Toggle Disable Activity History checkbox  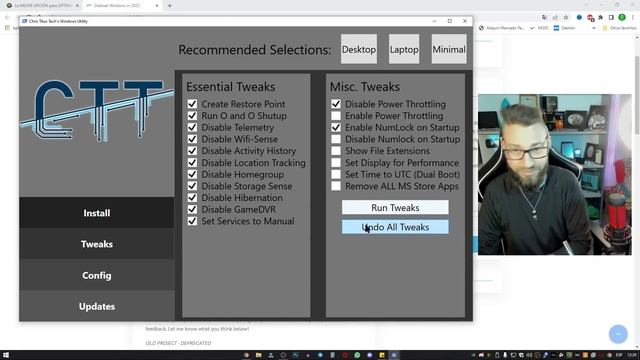click(192, 151)
